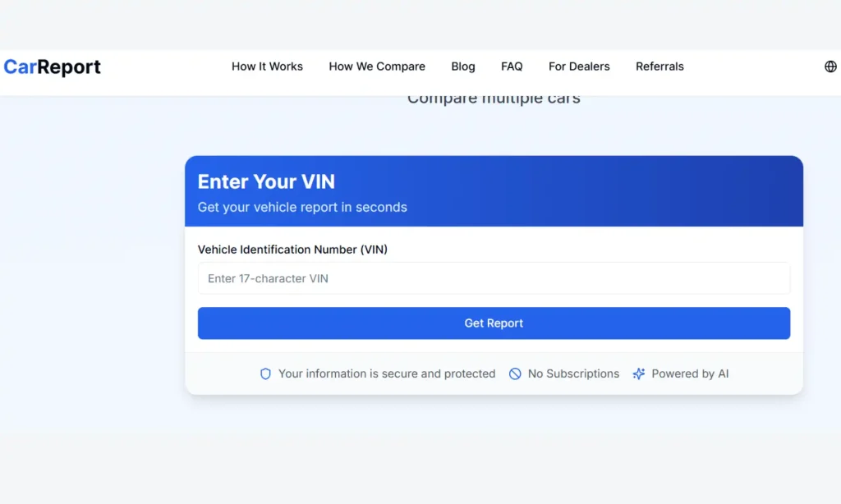Focus the VIN input field

(494, 278)
